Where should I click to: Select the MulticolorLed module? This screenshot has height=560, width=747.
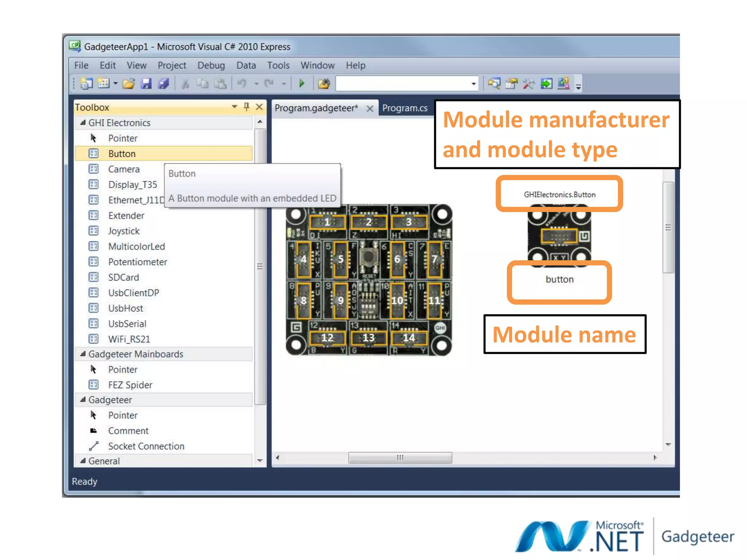click(x=163, y=246)
